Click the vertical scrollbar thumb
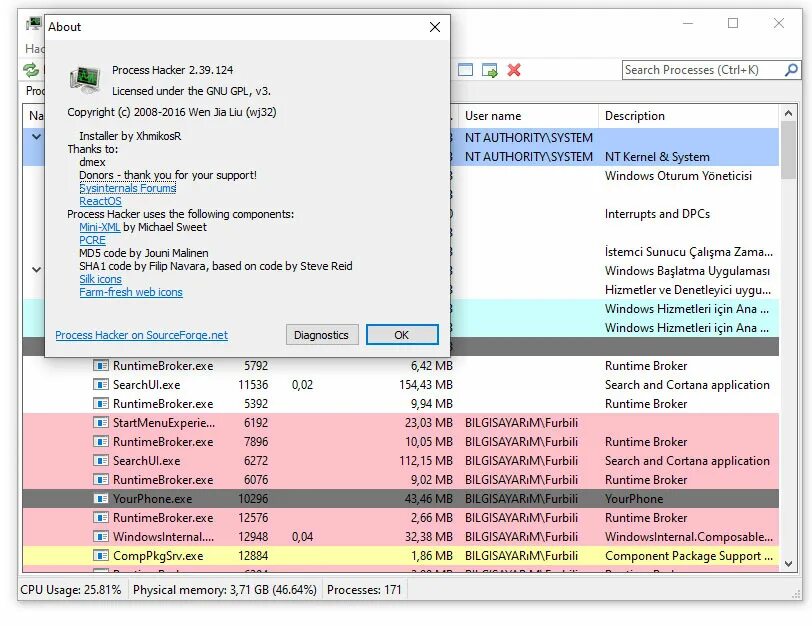 [x=788, y=150]
